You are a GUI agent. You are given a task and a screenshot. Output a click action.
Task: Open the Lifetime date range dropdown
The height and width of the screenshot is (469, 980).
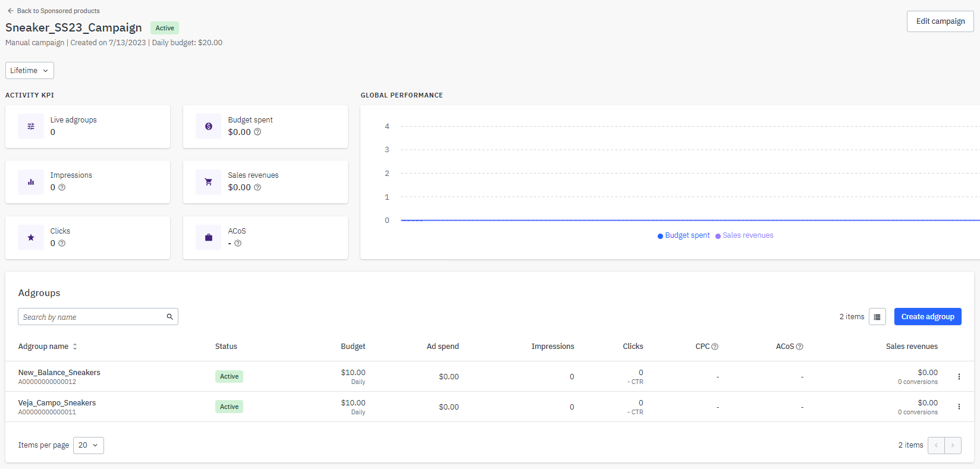tap(30, 70)
